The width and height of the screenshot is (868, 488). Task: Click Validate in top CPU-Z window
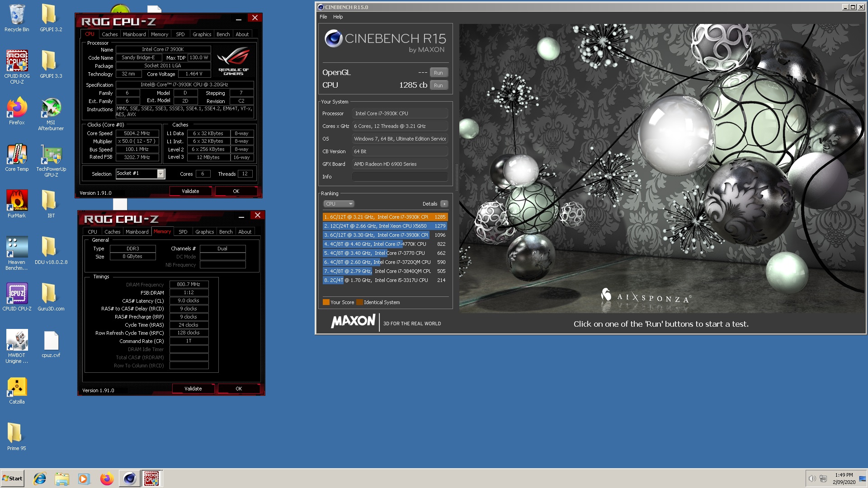[190, 191]
